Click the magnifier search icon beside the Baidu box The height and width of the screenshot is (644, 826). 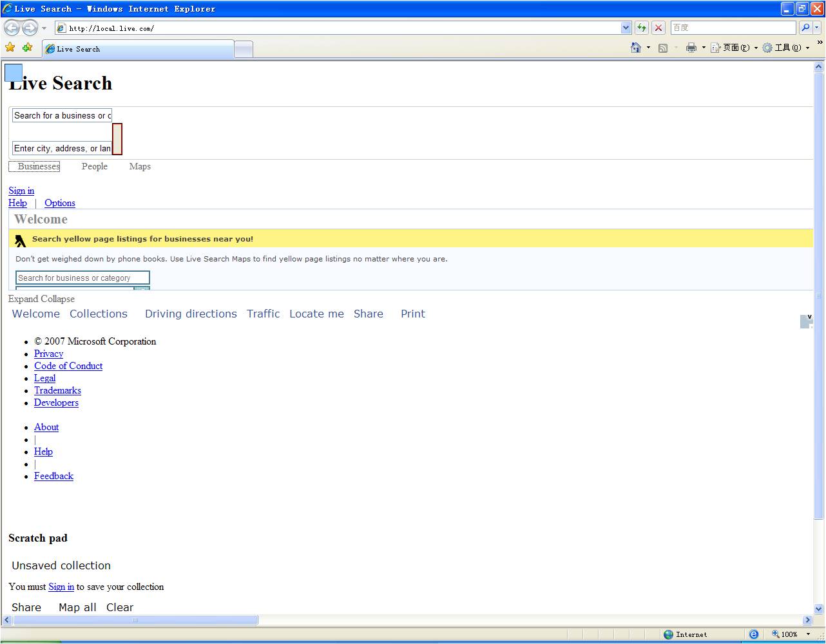805,28
